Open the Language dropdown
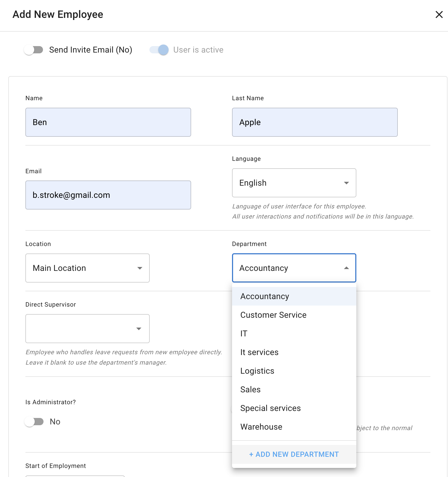The width and height of the screenshot is (448, 477). point(294,183)
